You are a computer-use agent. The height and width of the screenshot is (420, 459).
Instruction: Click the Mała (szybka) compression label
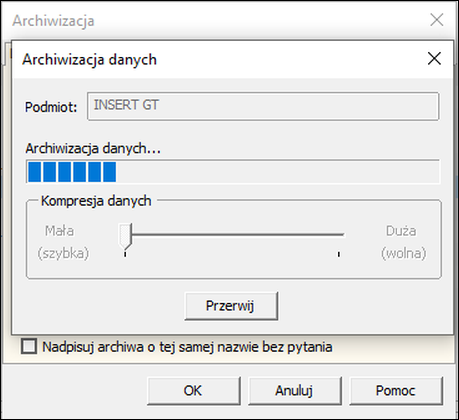[63, 242]
